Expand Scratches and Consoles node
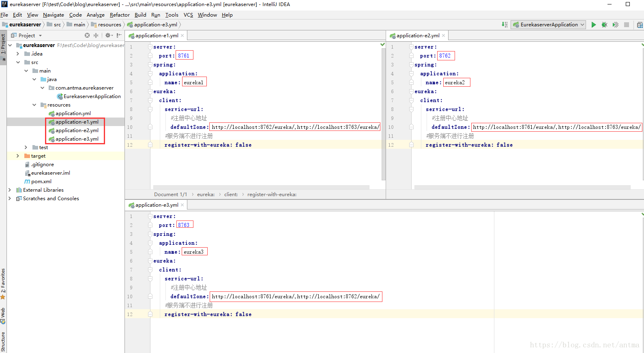The height and width of the screenshot is (353, 644). click(10, 199)
